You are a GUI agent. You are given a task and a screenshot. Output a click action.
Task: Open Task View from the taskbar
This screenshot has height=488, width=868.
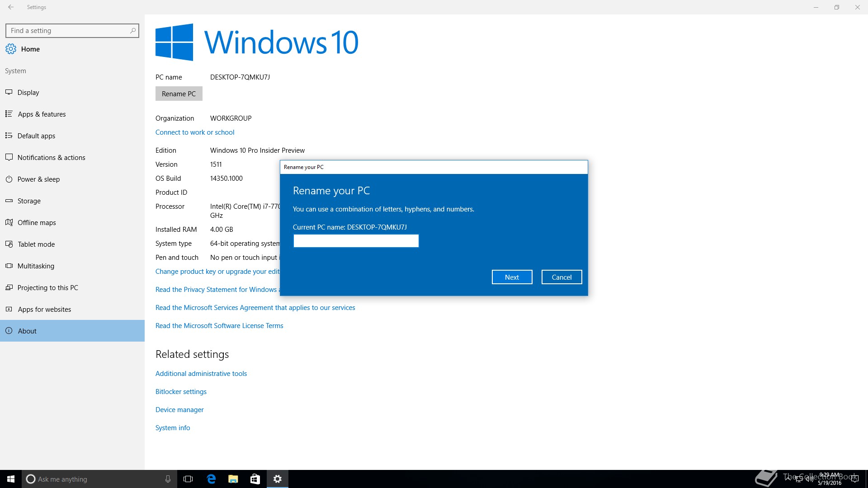click(188, 479)
